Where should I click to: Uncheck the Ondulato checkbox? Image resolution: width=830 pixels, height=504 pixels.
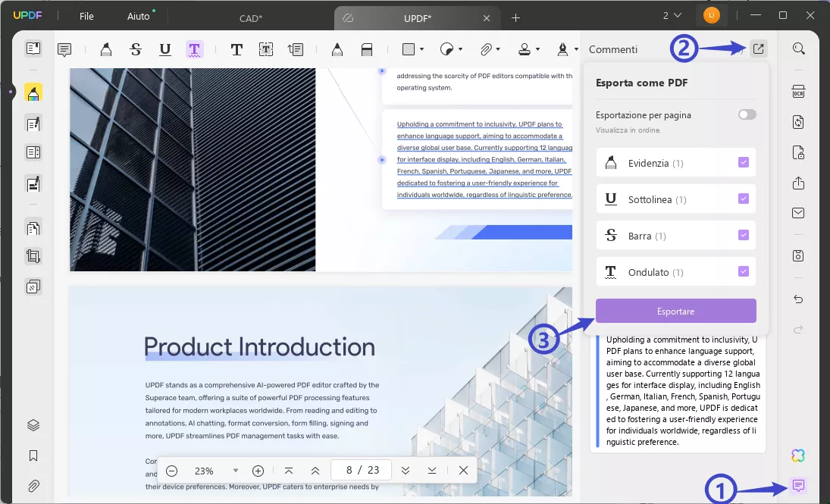744,271
